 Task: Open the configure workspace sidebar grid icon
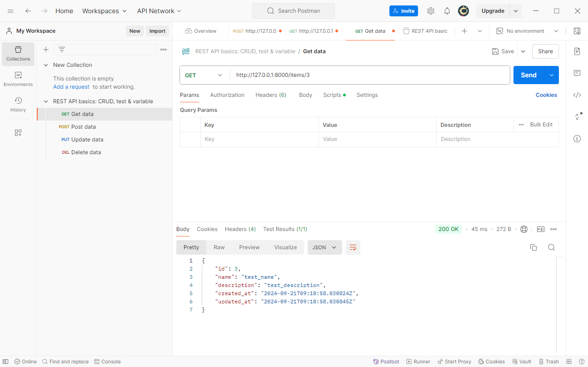point(18,133)
